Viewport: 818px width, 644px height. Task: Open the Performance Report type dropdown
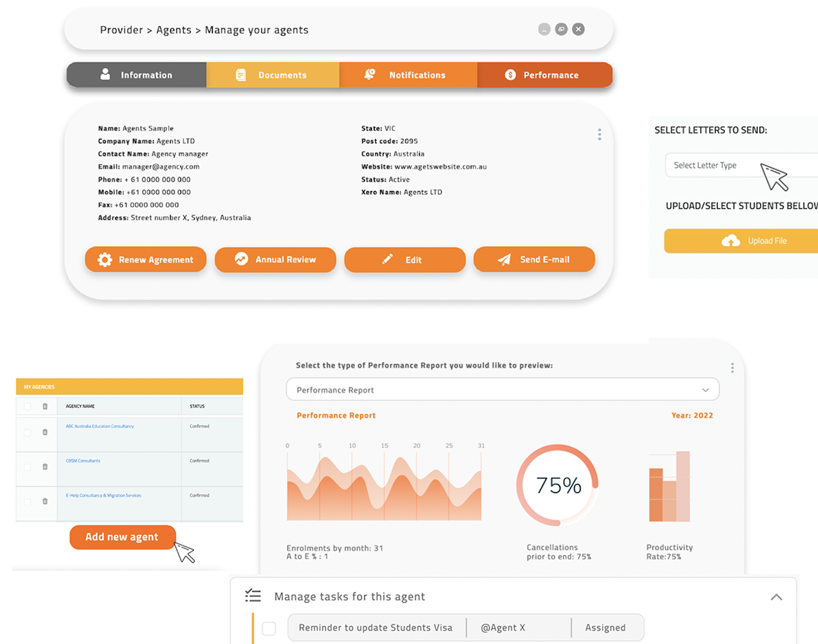coord(502,390)
